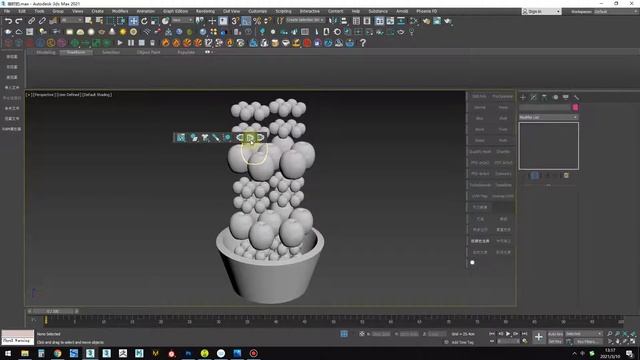Open the Graph Editors menu

pos(175,11)
